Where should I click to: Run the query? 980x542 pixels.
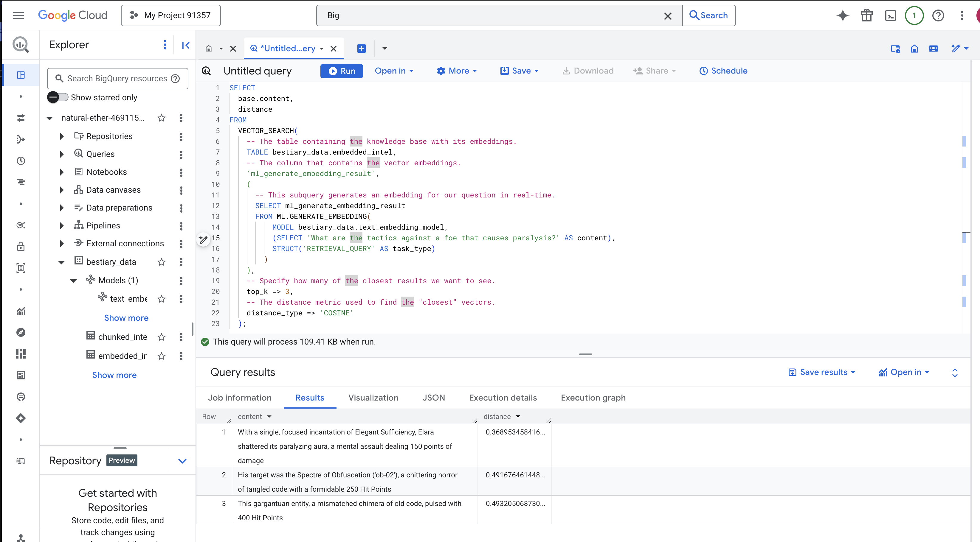[341, 71]
